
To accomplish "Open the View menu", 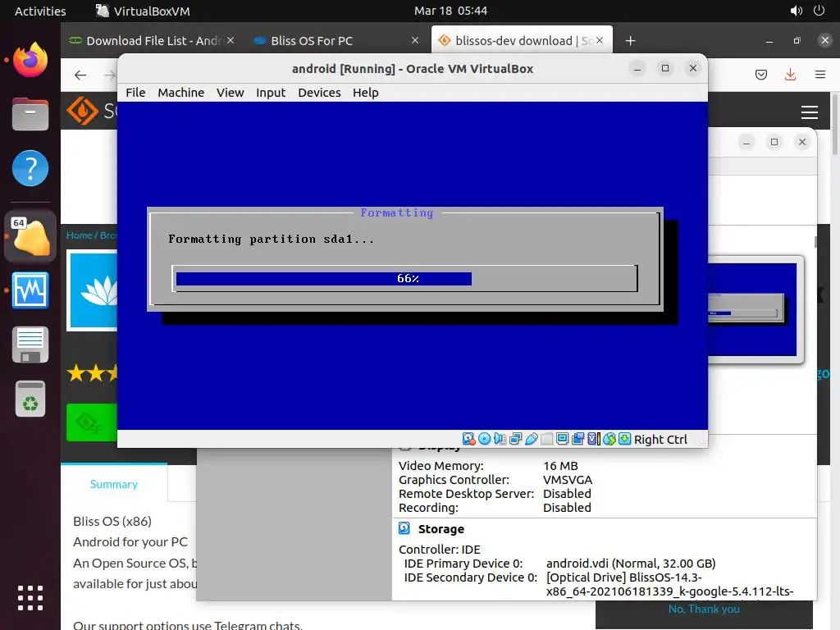I will coord(231,93).
